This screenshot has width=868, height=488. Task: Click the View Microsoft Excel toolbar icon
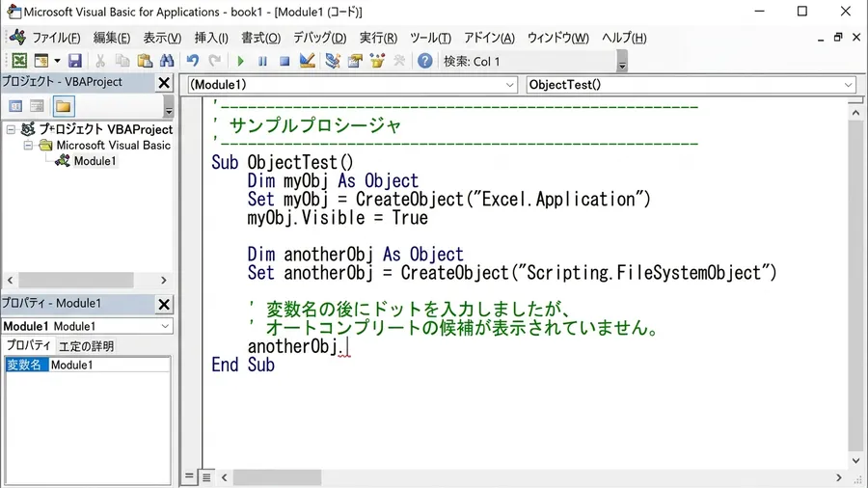19,61
